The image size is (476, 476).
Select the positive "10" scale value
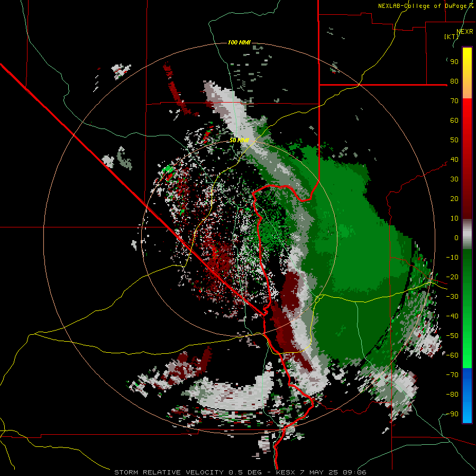tap(454, 218)
